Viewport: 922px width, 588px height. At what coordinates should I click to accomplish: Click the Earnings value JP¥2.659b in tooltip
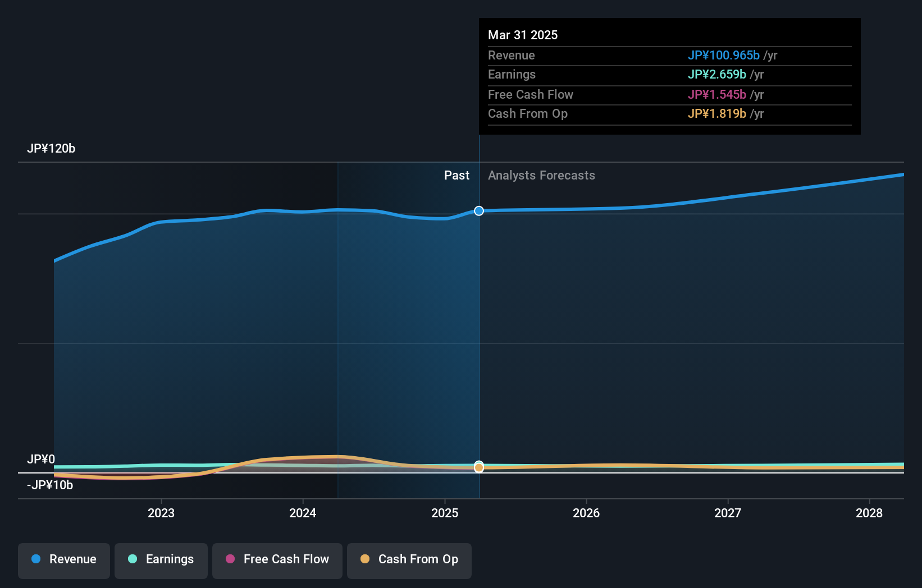click(717, 75)
